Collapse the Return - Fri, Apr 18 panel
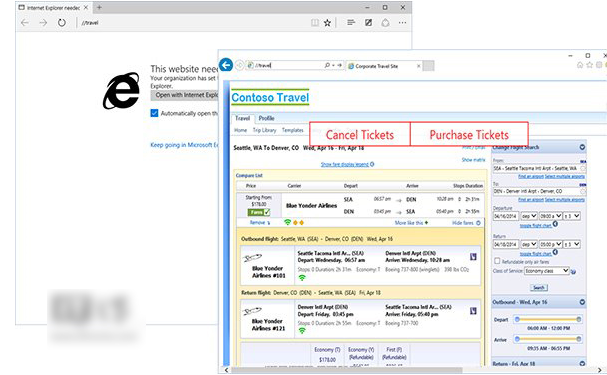 point(582,363)
